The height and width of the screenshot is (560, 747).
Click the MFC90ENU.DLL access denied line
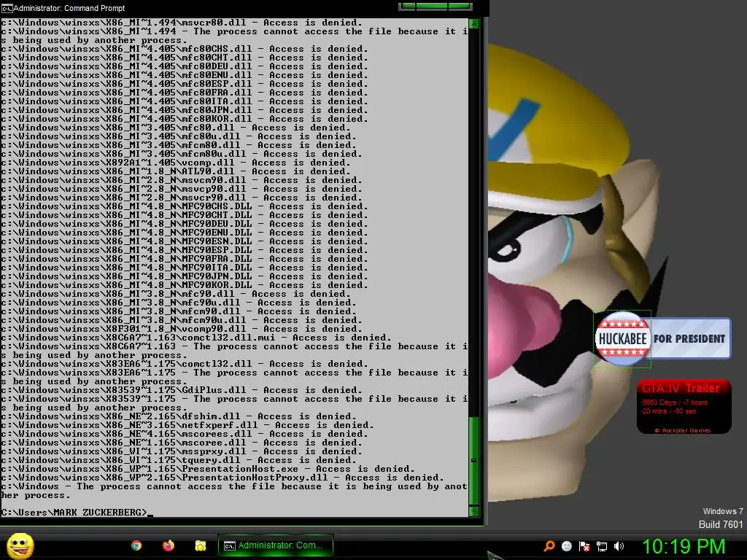tap(185, 233)
